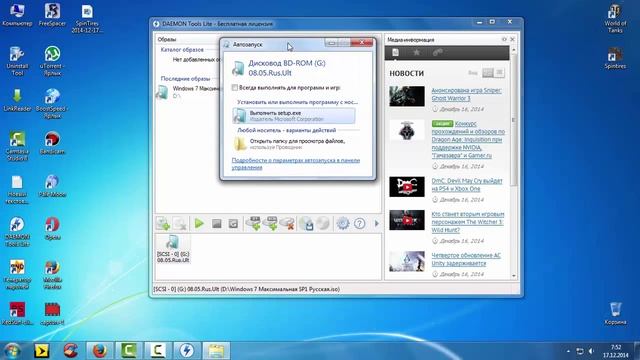Screen dimensions: 640x360
Task: Open BoostSpeed desktop shortcut
Action: (x=52, y=104)
